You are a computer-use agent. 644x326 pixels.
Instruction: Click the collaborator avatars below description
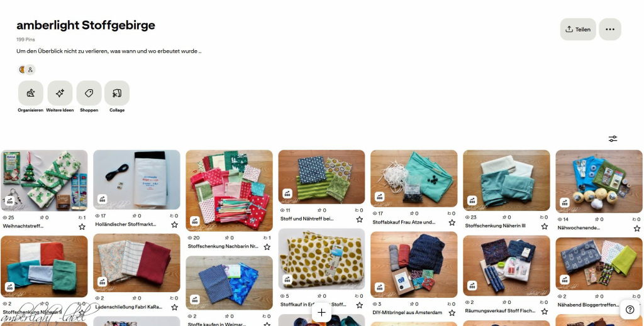click(26, 70)
